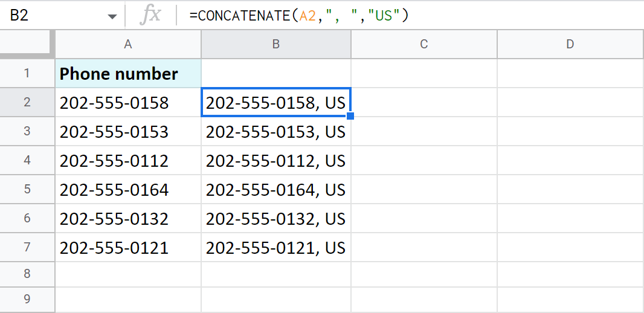
Task: Select cell showing 202-555-0158, US
Action: click(x=276, y=102)
